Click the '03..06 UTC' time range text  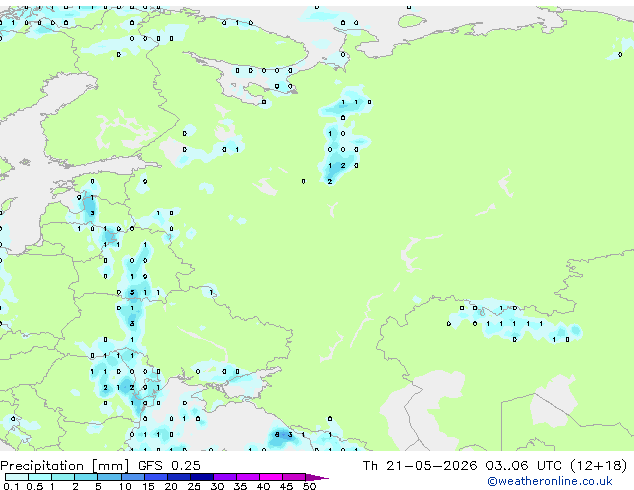524,466
